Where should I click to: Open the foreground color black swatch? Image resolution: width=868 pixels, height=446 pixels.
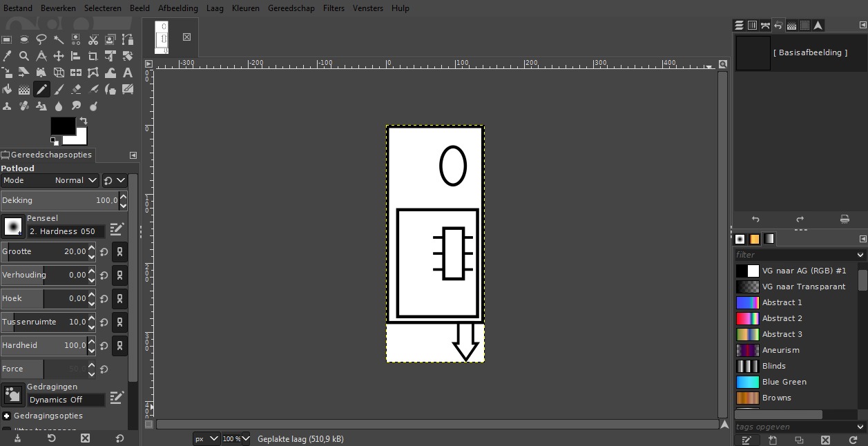(x=61, y=125)
